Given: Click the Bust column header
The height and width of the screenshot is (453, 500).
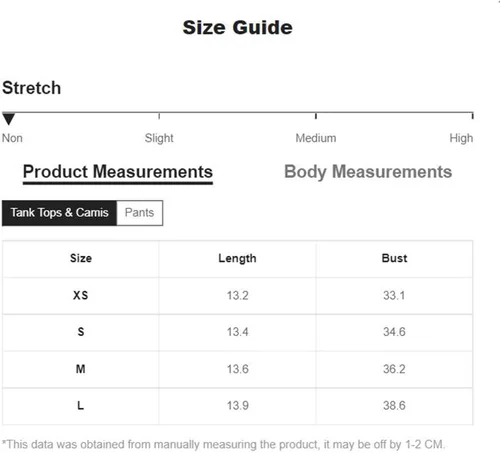Looking at the screenshot, I should point(394,258).
